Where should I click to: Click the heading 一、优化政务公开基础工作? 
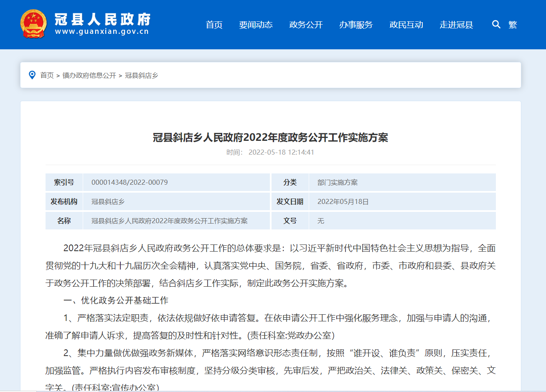116,300
